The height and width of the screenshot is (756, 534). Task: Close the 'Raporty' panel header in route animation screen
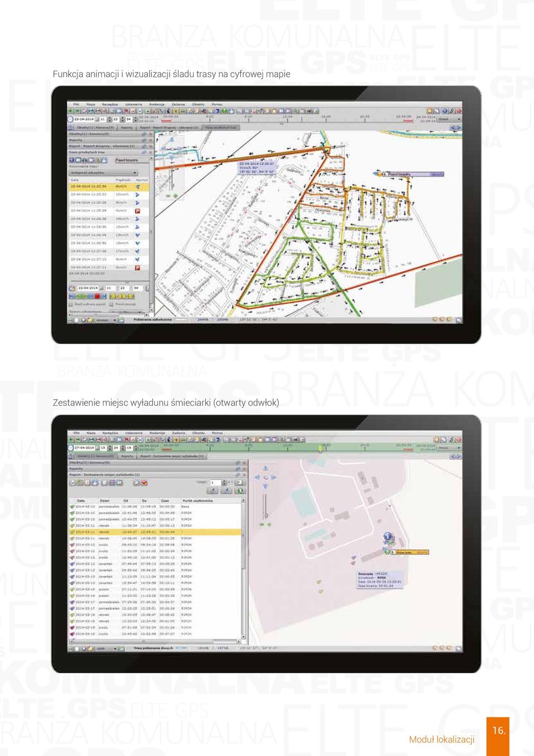click(x=151, y=140)
